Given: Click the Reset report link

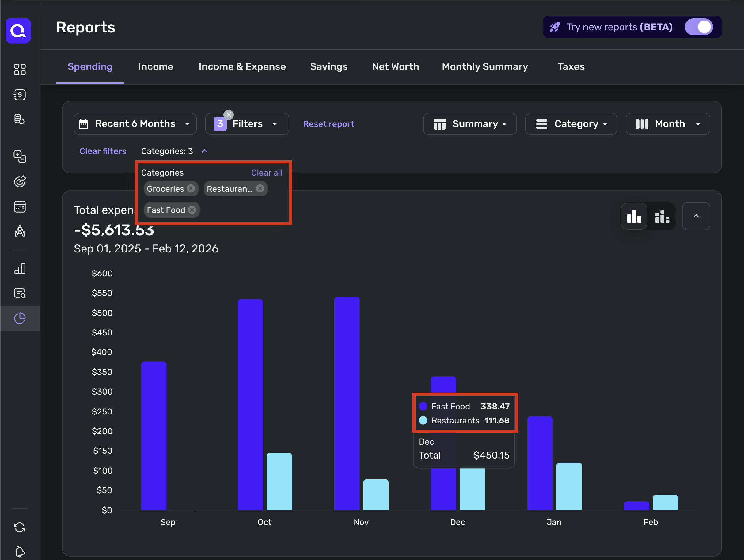Looking at the screenshot, I should point(328,124).
